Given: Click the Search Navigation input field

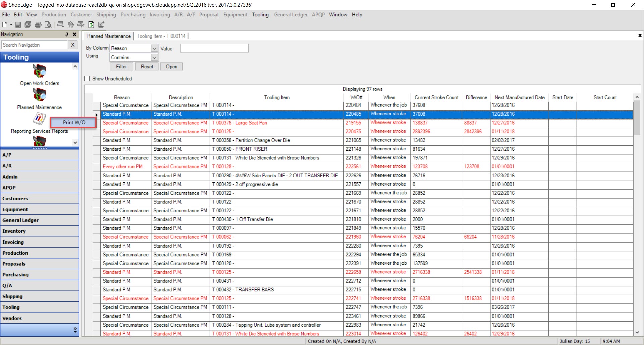Looking at the screenshot, I should coord(35,45).
